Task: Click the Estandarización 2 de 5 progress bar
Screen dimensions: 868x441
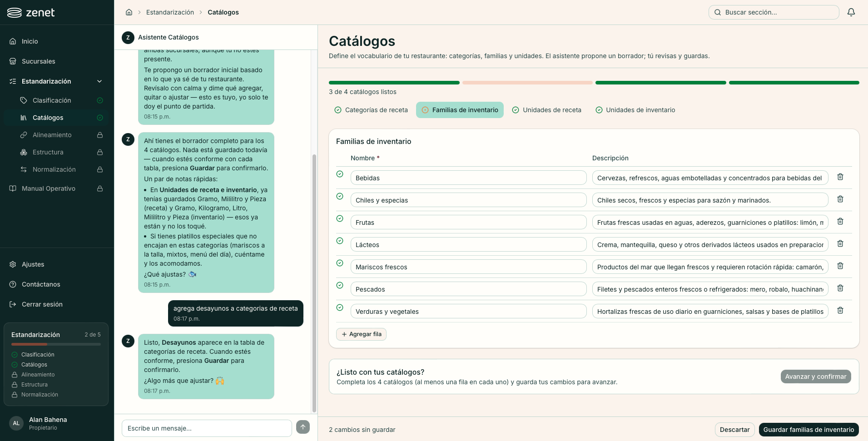Action: (56, 344)
